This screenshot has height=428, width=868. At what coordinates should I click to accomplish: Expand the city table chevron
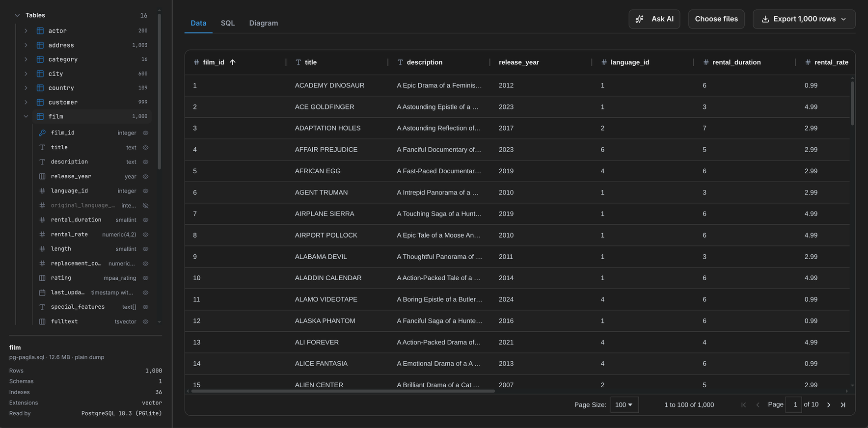click(26, 74)
